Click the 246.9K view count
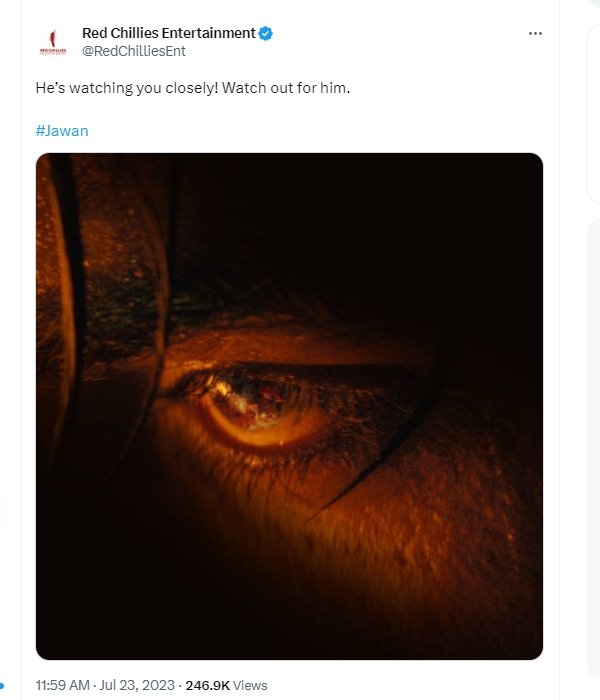 click(x=207, y=685)
